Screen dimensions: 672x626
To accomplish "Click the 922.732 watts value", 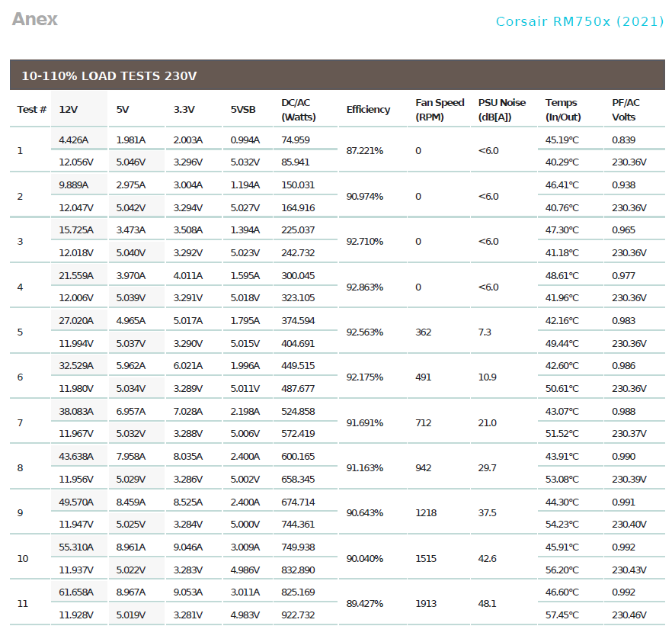I will [x=298, y=615].
